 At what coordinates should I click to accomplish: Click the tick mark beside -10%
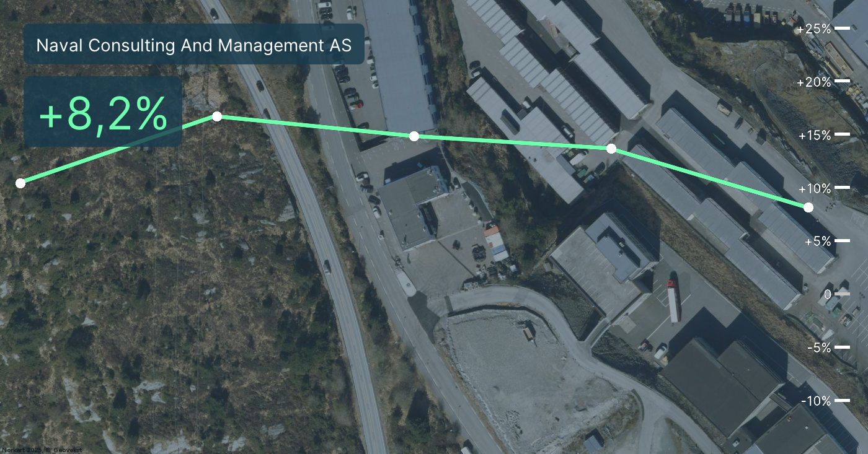point(843,401)
